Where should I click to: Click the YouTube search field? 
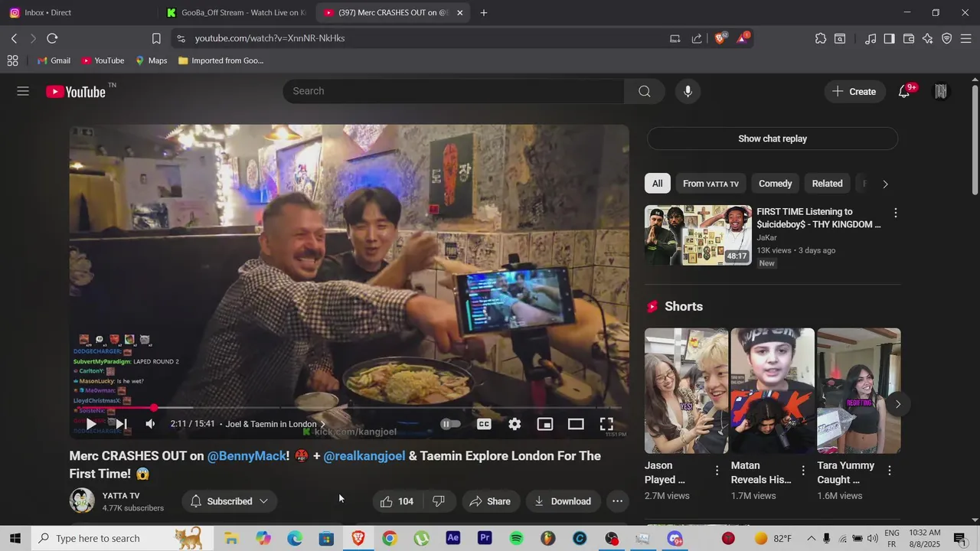click(x=453, y=91)
